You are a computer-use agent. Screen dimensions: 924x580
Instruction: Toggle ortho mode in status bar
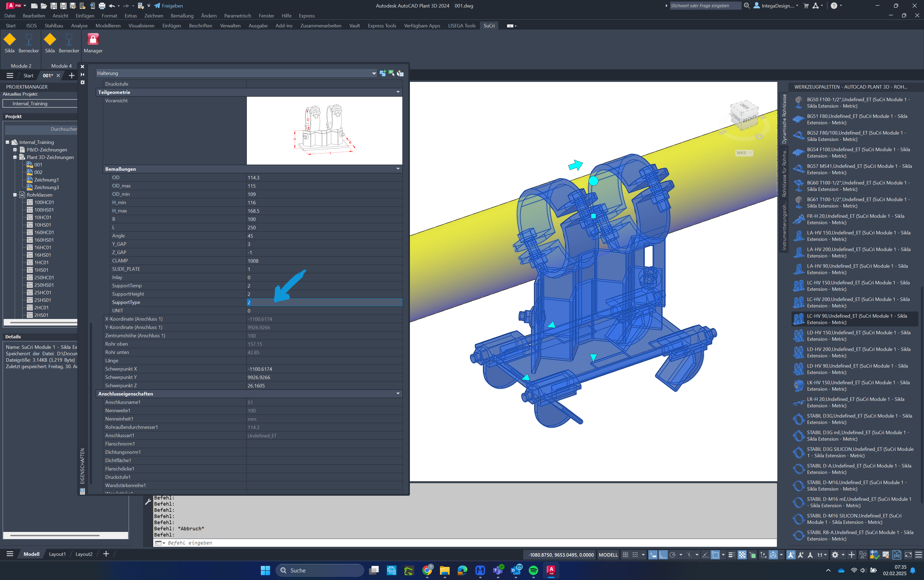pyautogui.click(x=663, y=555)
